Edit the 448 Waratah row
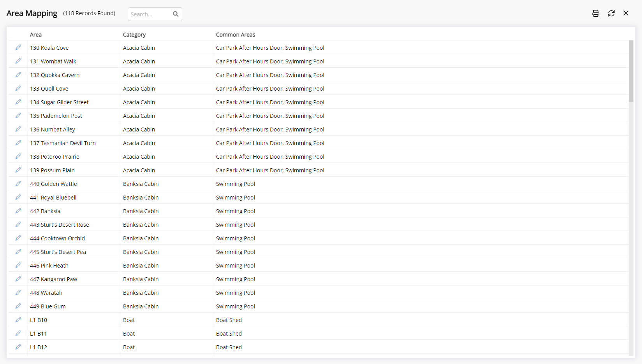The height and width of the screenshot is (364, 642). pos(18,292)
